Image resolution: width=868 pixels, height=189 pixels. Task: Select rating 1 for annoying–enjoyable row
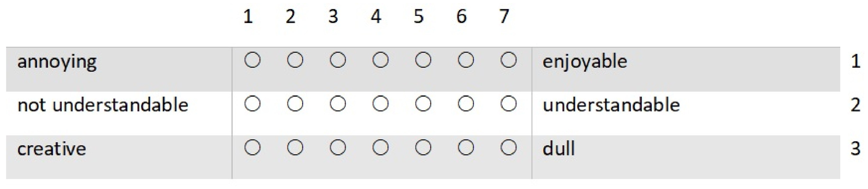coord(252,60)
